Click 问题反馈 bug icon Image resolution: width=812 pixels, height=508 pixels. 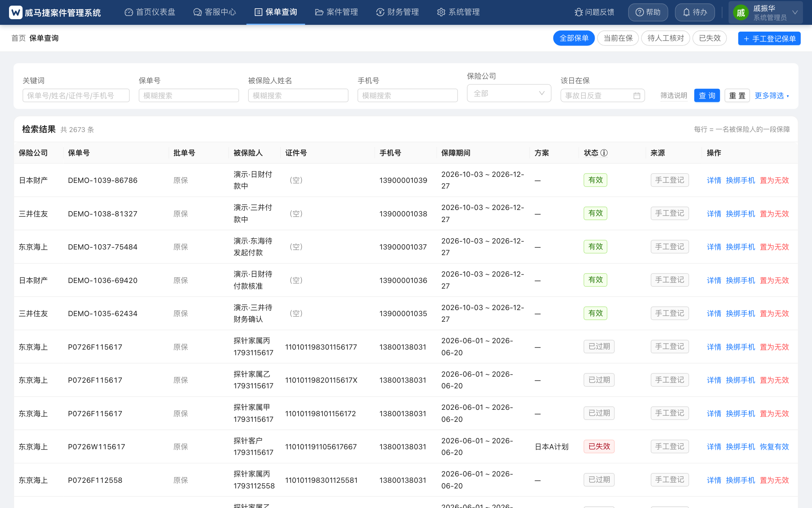(579, 12)
